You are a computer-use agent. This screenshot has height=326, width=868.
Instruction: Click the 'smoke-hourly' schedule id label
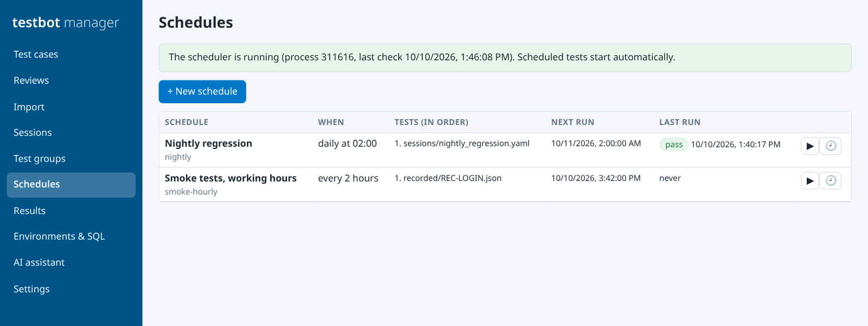point(191,192)
